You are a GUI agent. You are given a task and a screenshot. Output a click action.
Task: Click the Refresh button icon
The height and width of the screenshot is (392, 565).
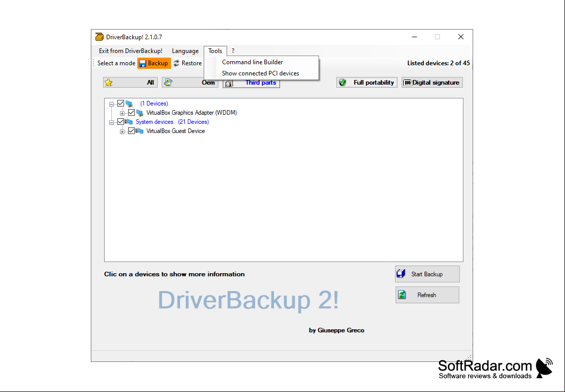[402, 295]
